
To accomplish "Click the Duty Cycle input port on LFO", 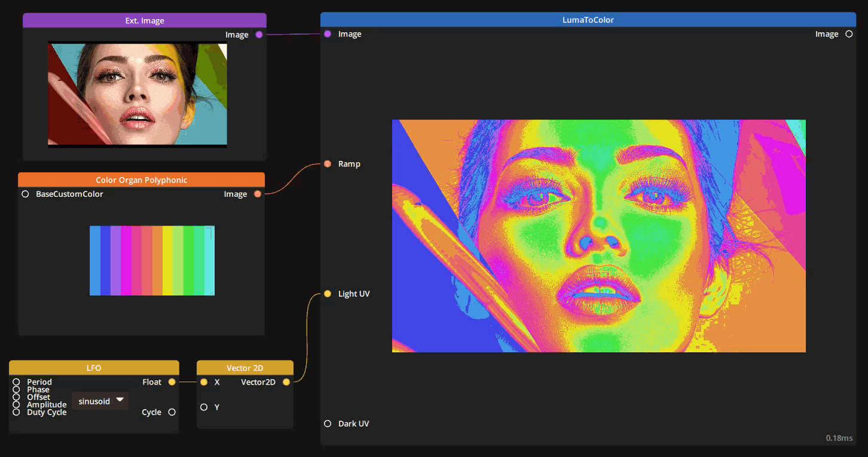I will click(16, 412).
